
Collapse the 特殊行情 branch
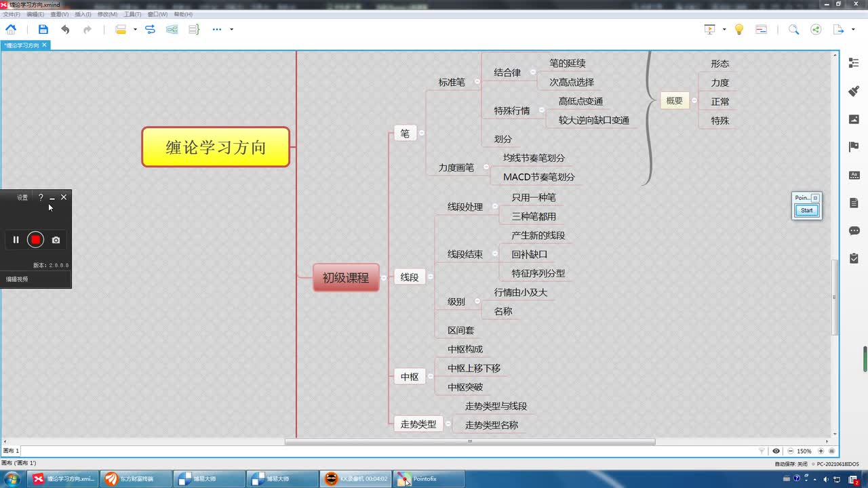[x=541, y=110]
